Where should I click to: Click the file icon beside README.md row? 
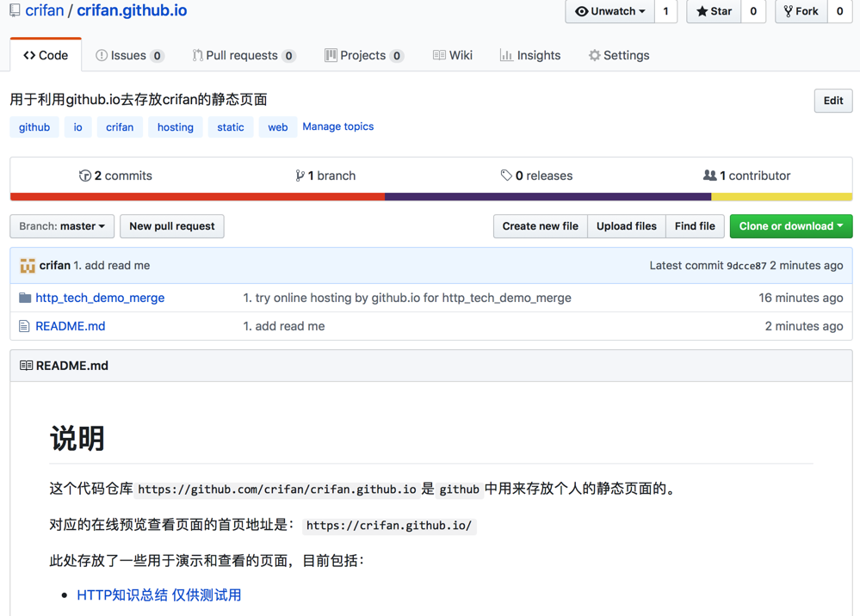tap(24, 326)
